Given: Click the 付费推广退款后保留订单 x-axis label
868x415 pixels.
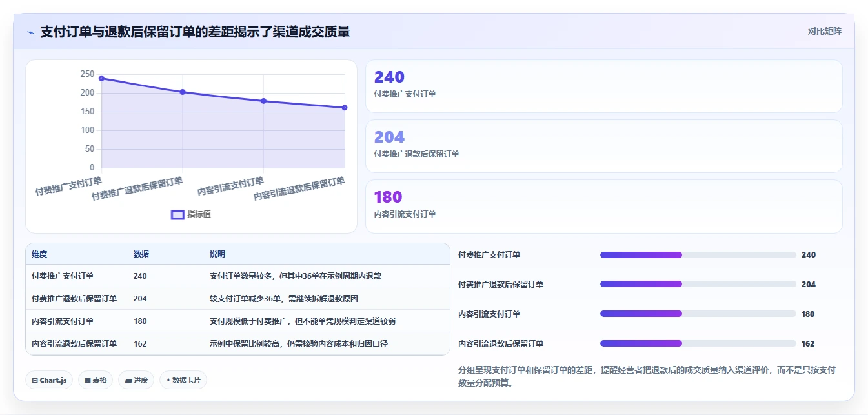Looking at the screenshot, I should point(137,188).
